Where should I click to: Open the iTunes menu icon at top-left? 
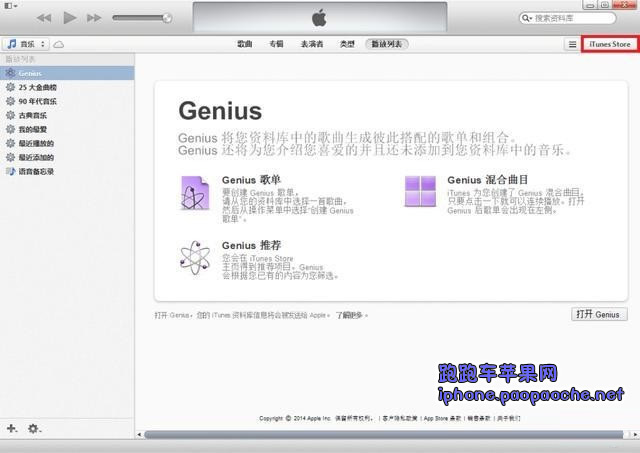pos(10,6)
